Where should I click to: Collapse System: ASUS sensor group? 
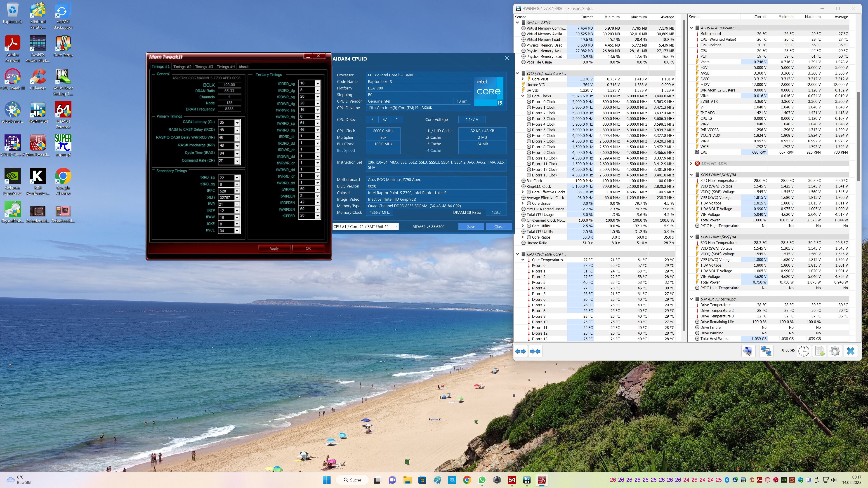click(518, 23)
